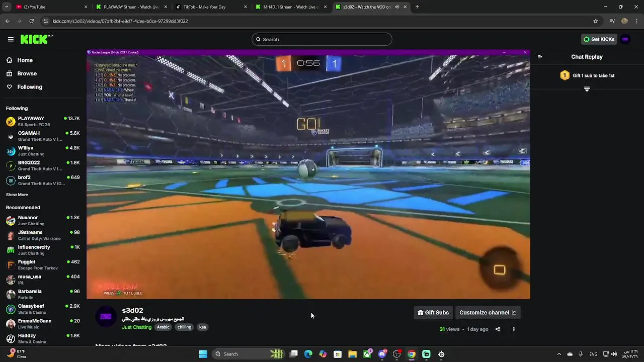Click s3d02 channel avatar
Screen dimensions: 644x362
point(106,316)
